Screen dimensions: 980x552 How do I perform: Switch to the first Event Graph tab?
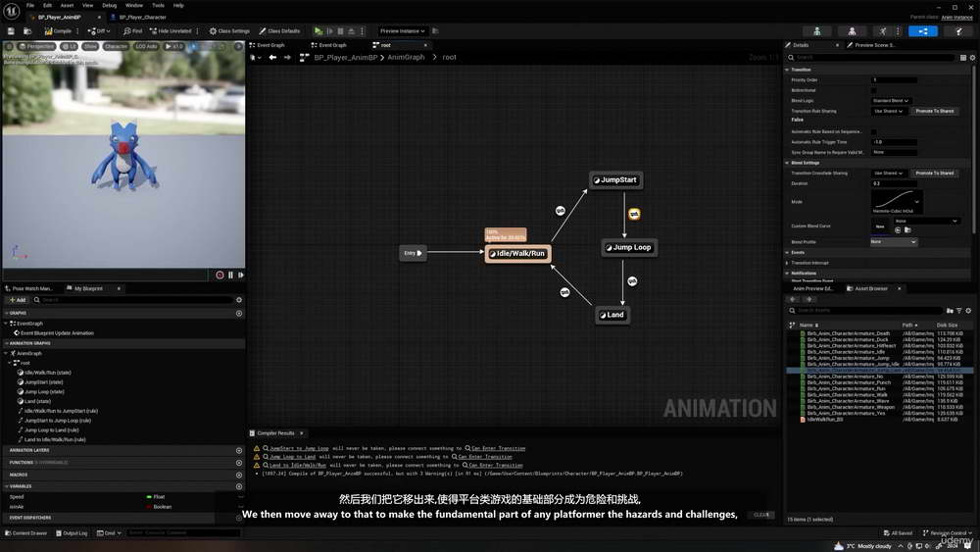270,45
